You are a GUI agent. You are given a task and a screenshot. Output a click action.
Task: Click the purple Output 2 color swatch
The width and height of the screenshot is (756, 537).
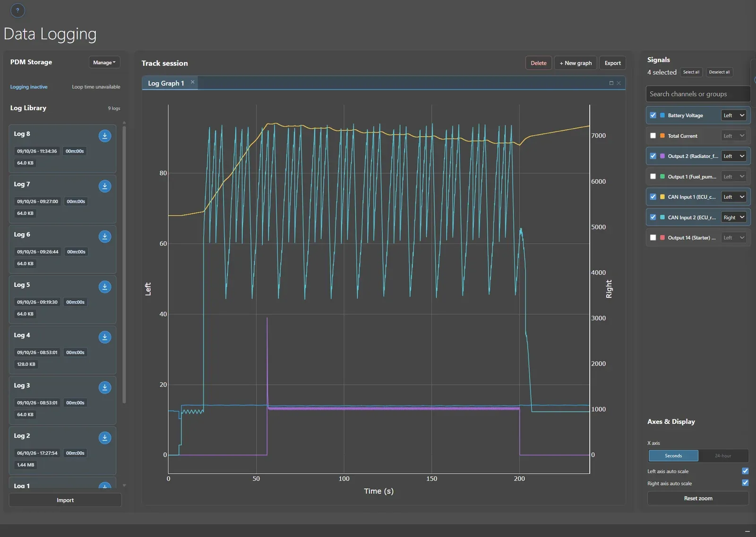tap(662, 156)
